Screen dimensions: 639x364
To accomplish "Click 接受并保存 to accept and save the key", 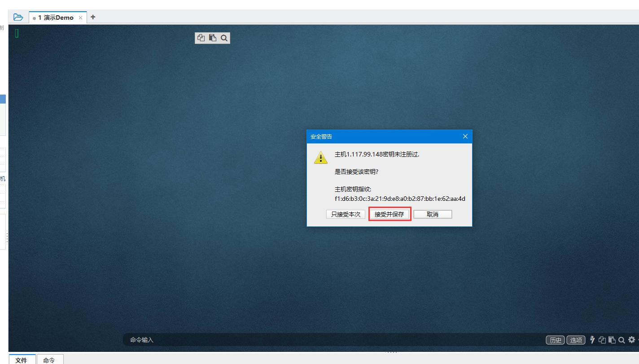I will 389,214.
